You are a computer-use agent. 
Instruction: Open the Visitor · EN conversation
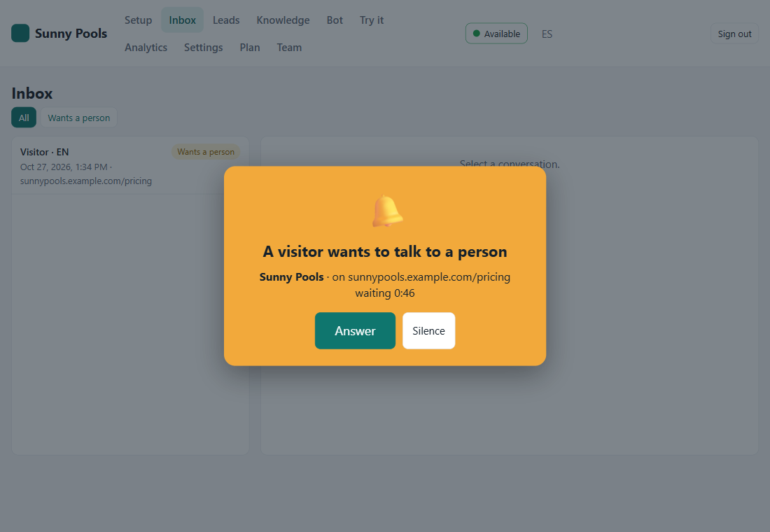pos(130,166)
